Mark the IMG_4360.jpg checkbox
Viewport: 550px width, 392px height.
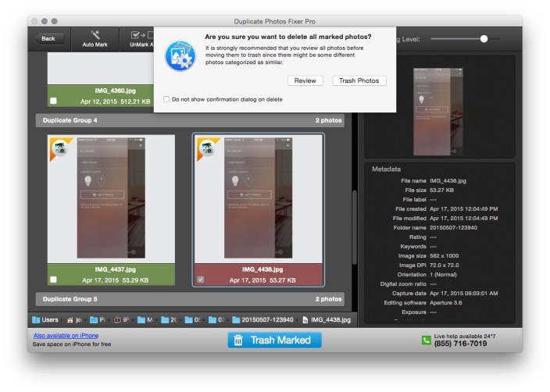coord(52,102)
